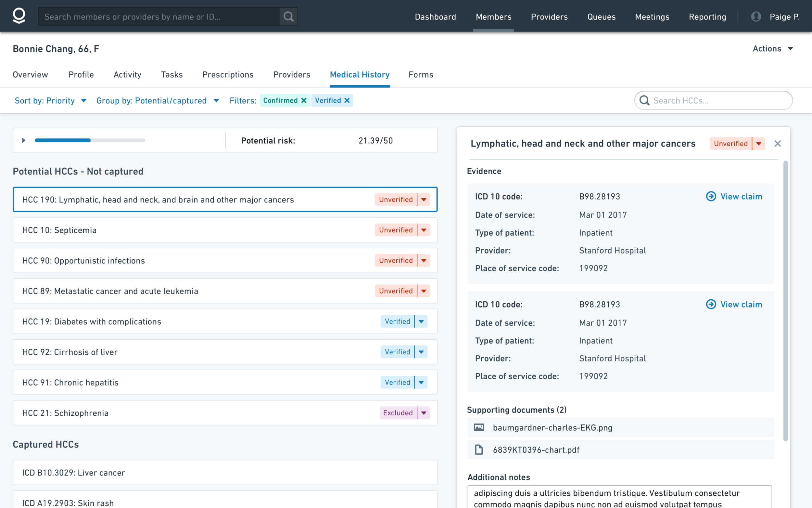This screenshot has height=508, width=812.
Task: Open Group by Potential/captured dropdown
Action: [x=158, y=101]
